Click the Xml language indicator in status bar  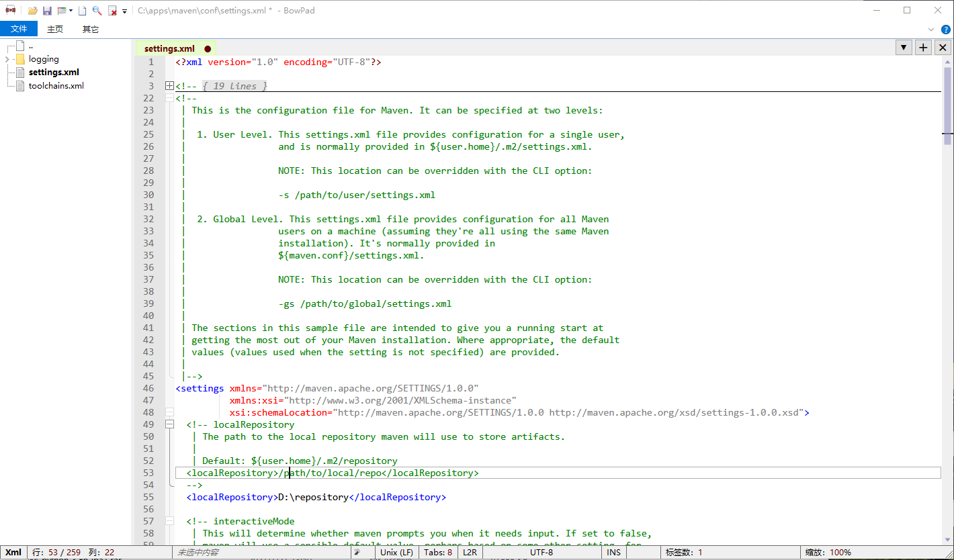13,553
